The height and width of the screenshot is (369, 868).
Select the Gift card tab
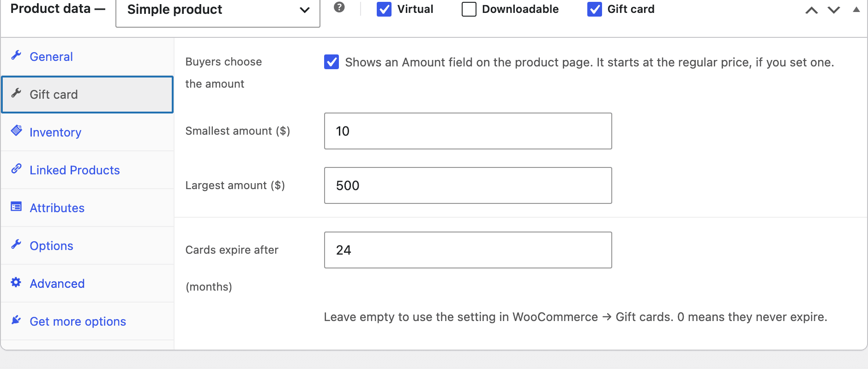87,95
